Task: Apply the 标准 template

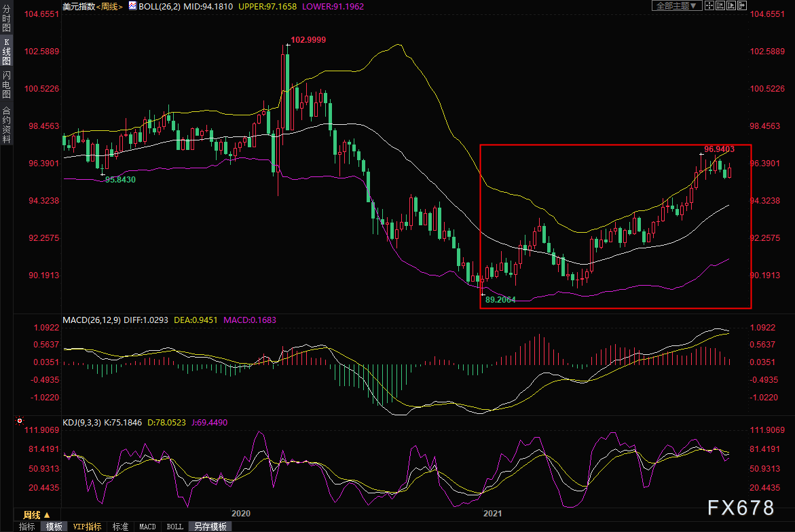Action: [120, 527]
